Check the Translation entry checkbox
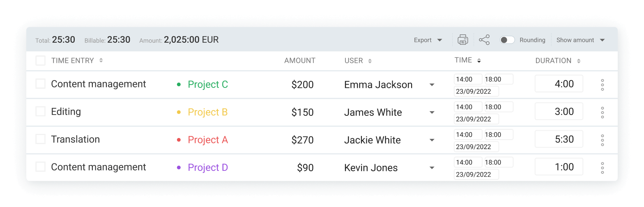Screen dimensions: 644x207 click(40, 139)
